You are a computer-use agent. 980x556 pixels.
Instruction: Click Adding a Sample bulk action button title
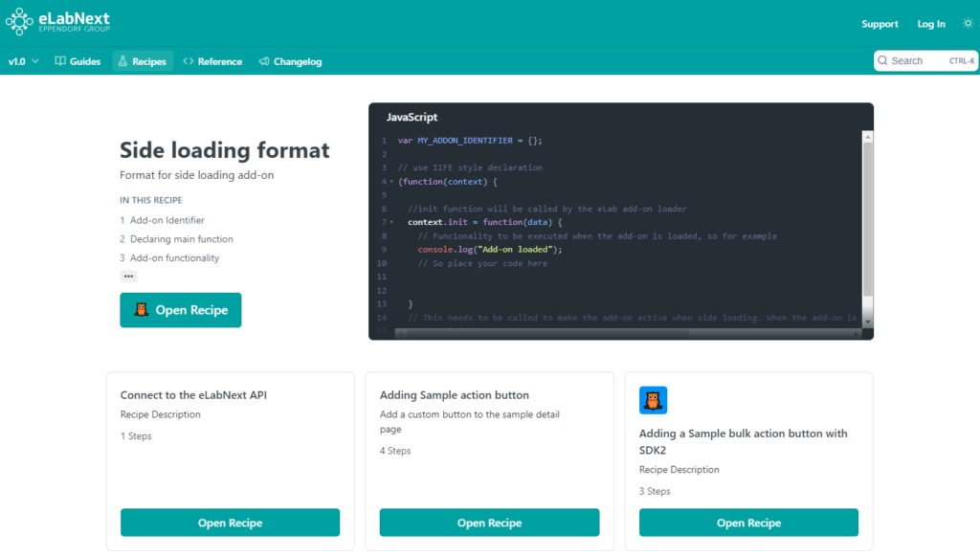click(x=743, y=442)
